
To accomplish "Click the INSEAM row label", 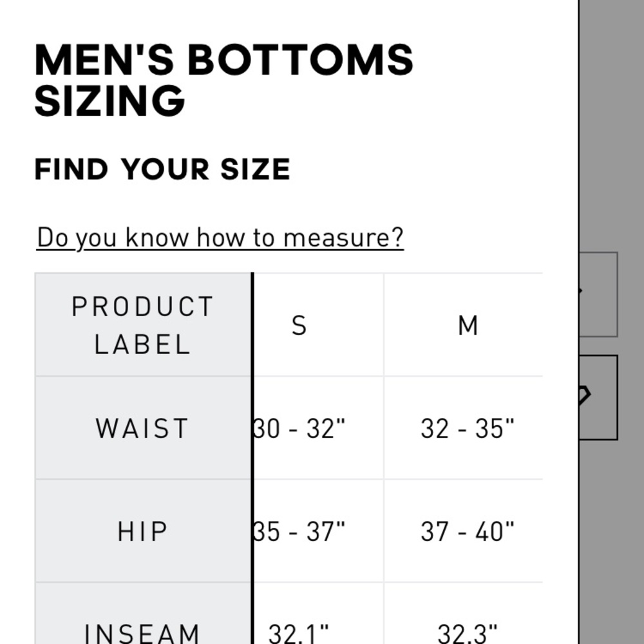I will point(142,632).
